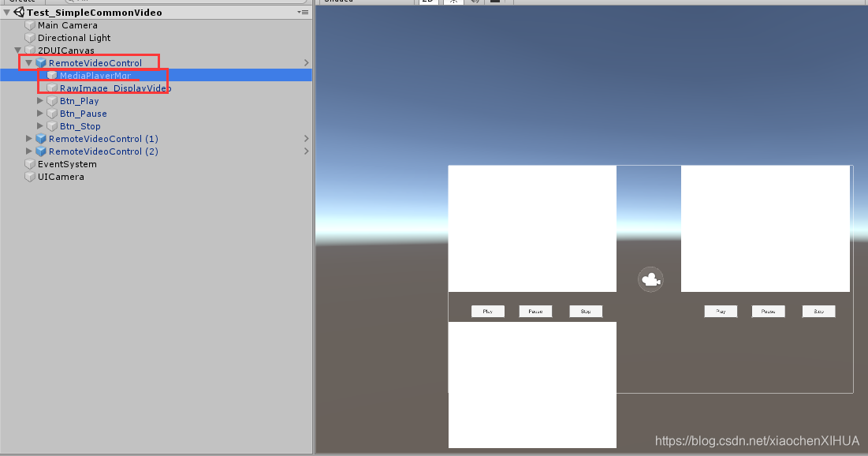868x456 pixels.
Task: Toggle 2D view mode in the Scene toolbar
Action: 427,2
